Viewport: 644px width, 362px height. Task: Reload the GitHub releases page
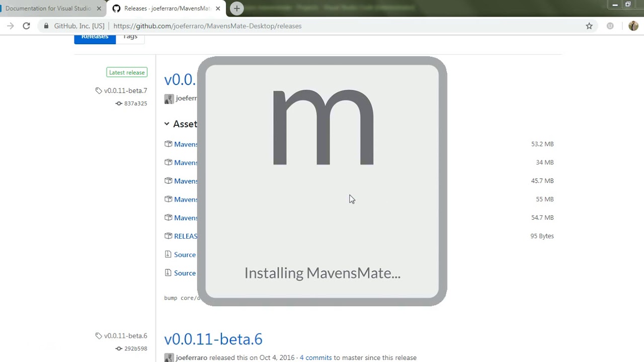pos(26,26)
